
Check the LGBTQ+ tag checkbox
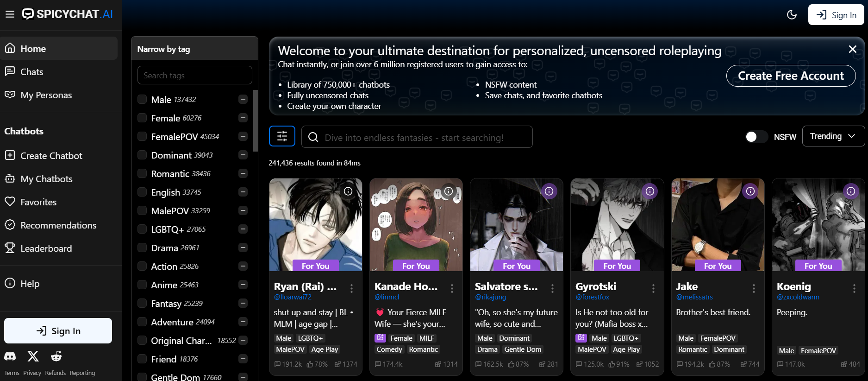(142, 229)
